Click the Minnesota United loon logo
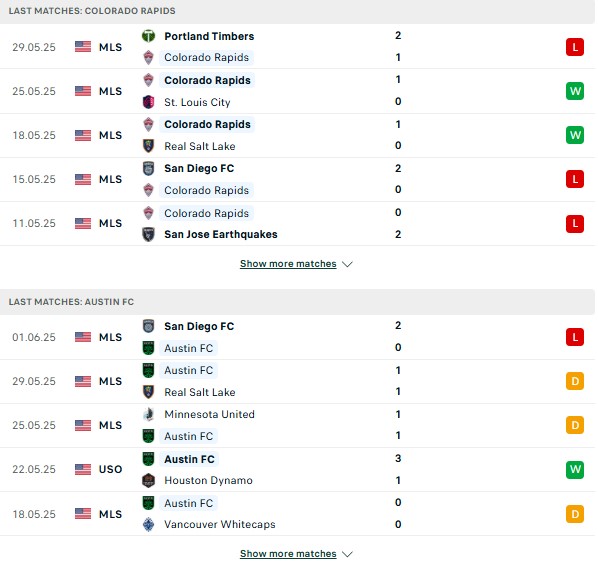The height and width of the screenshot is (574, 598). (148, 414)
